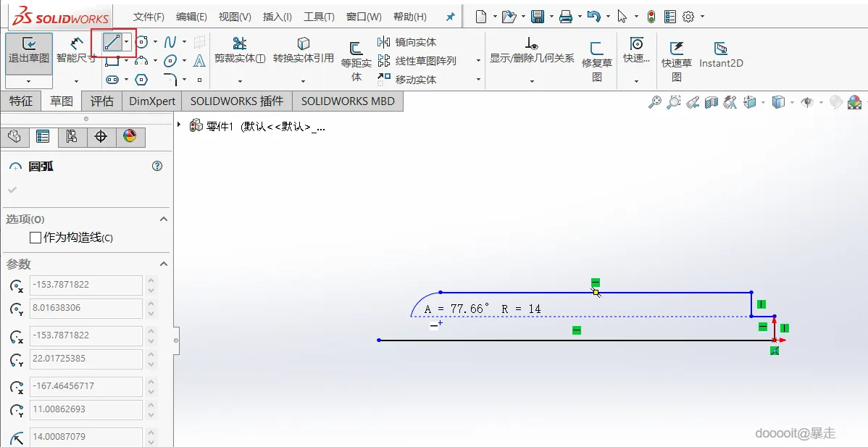Switch to the SOLIDWORKS MBD tab
Screen dimensions: 868x447
[348, 101]
